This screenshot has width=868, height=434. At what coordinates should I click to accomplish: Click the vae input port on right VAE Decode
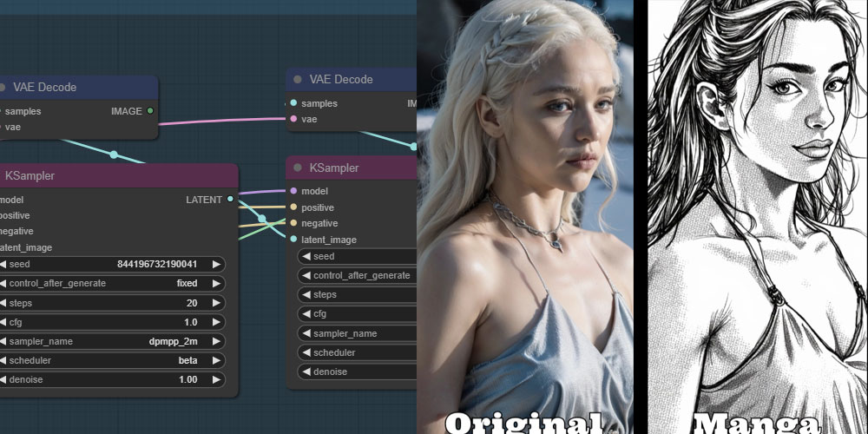tap(293, 119)
